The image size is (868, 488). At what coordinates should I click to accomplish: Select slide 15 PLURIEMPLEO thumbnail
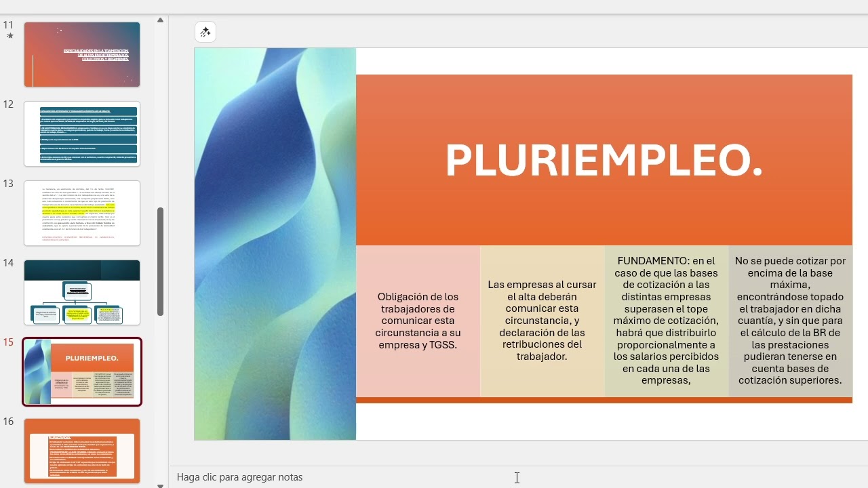click(x=82, y=371)
